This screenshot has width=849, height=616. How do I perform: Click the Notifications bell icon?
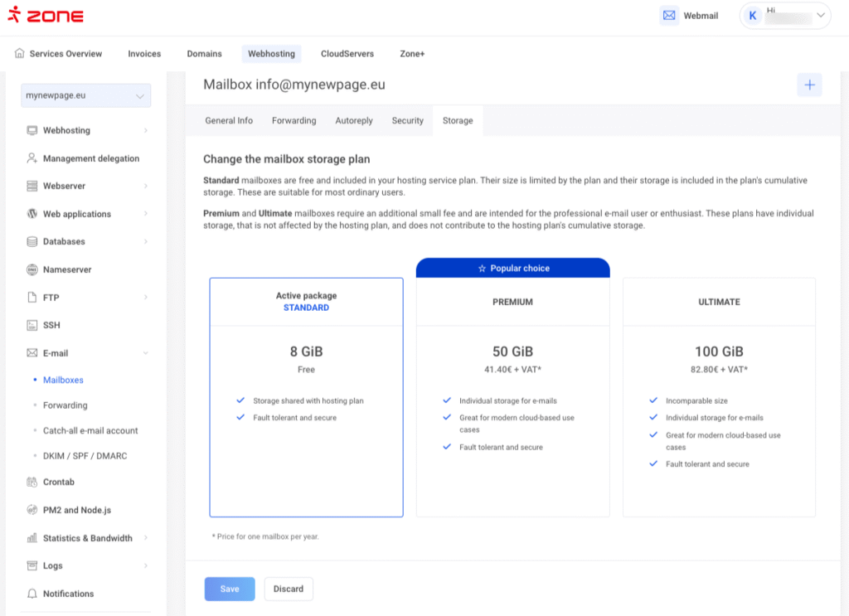pos(32,594)
